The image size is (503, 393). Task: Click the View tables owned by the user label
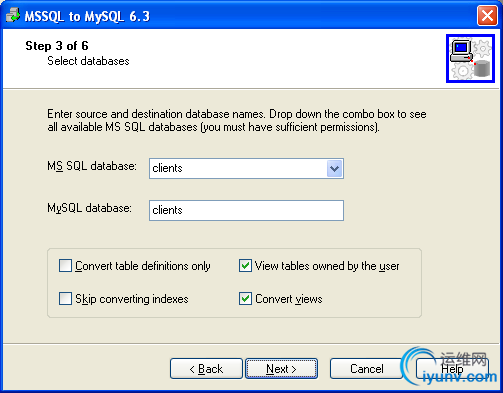click(x=327, y=266)
